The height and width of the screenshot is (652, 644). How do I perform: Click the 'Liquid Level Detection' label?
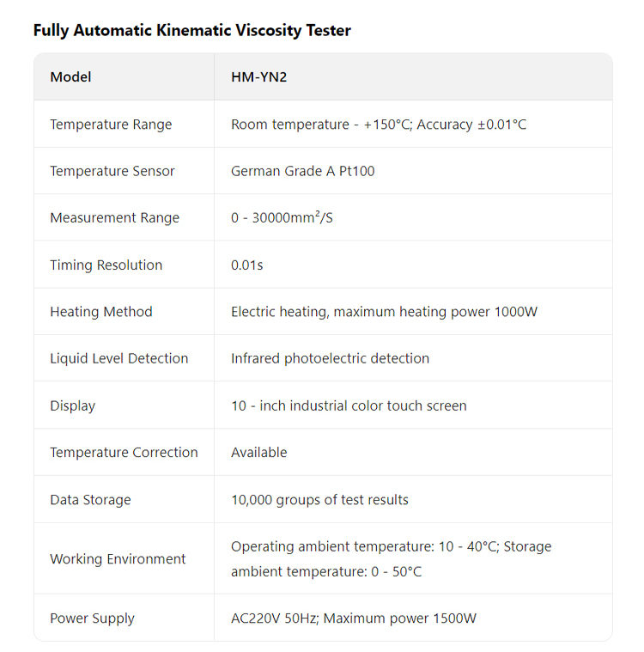pyautogui.click(x=118, y=358)
